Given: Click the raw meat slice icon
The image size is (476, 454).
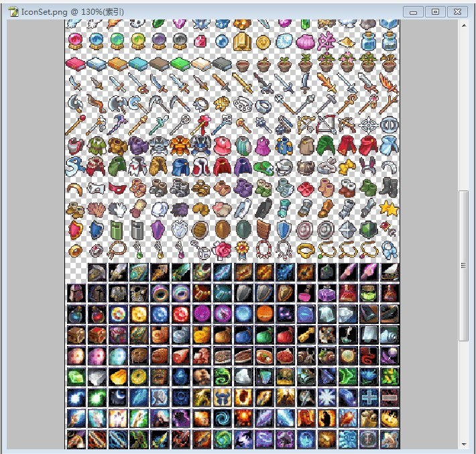Looking at the screenshot, I should tap(180, 355).
